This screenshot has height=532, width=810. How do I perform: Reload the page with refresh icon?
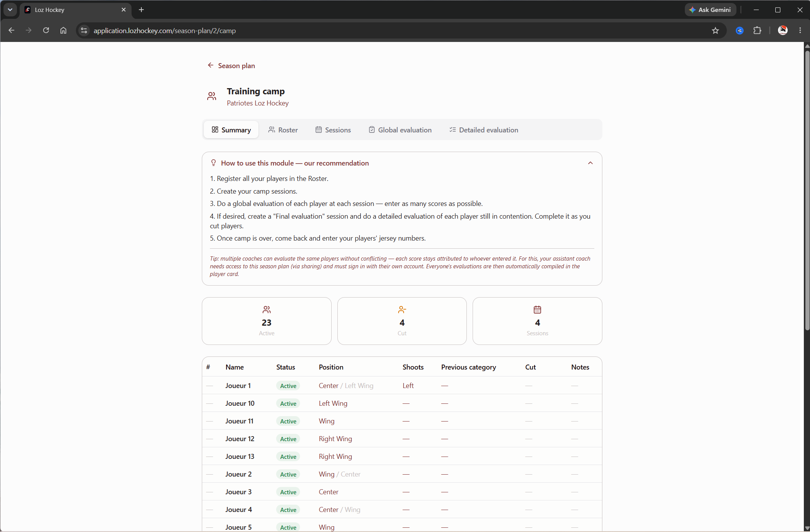46,30
